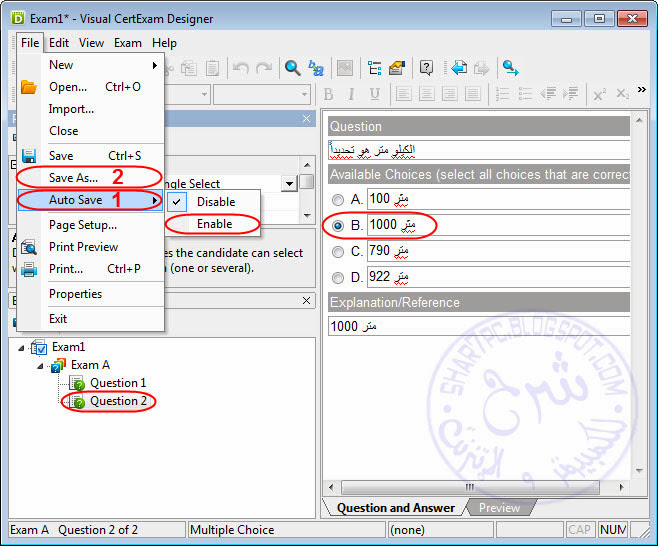Screen dimensions: 658x546
Task: Click the search-with-arrow toolbar icon
Action: pyautogui.click(x=510, y=68)
